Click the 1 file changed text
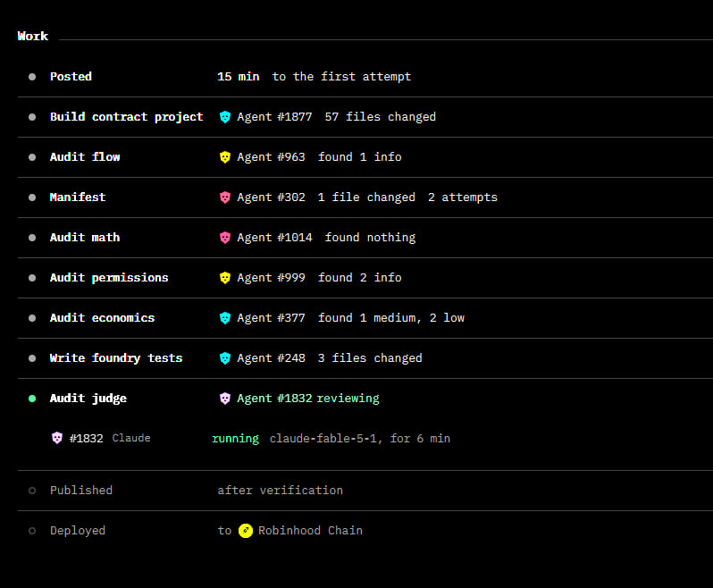 click(x=366, y=197)
